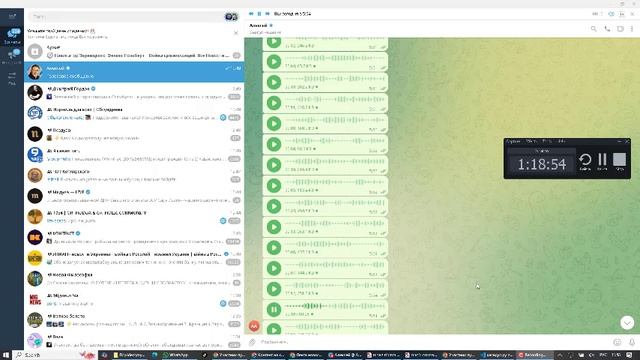The width and height of the screenshot is (640, 360).
Task: Open the Дмитрий Гордон channel chat
Action: coord(134,93)
